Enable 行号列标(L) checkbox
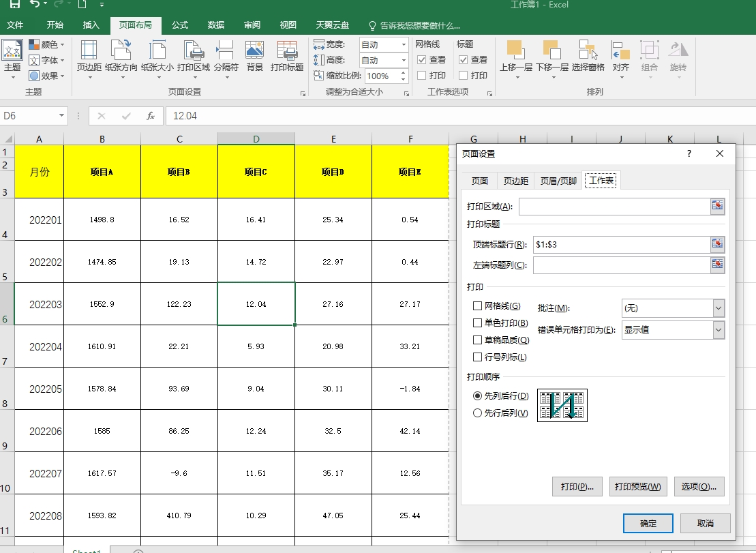This screenshot has height=553, width=756. pyautogui.click(x=477, y=357)
